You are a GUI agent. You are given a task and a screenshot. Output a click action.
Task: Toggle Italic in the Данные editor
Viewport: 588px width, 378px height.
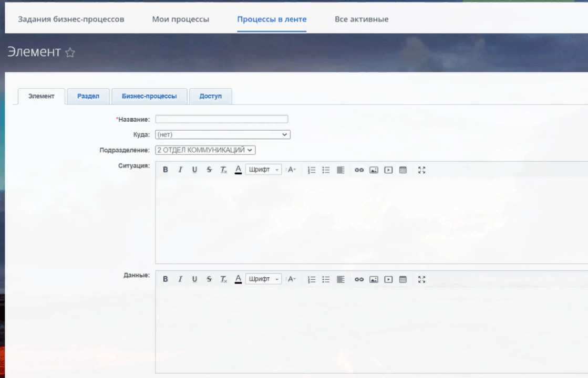click(180, 279)
